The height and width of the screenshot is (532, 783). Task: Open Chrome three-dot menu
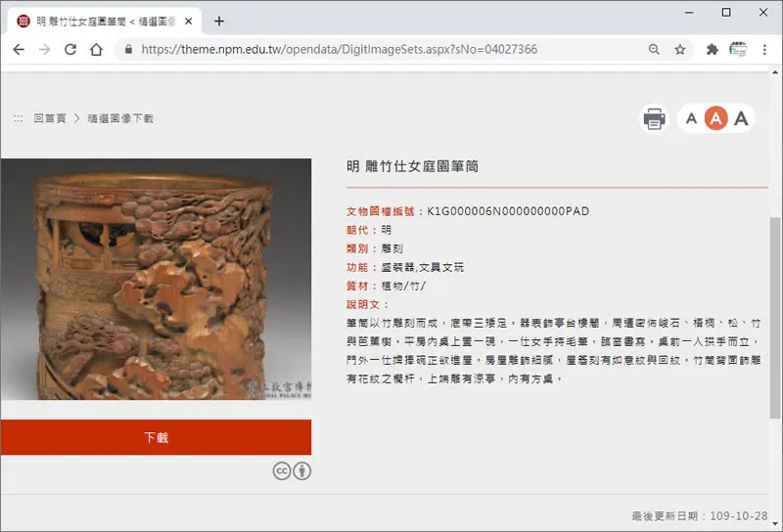764,50
